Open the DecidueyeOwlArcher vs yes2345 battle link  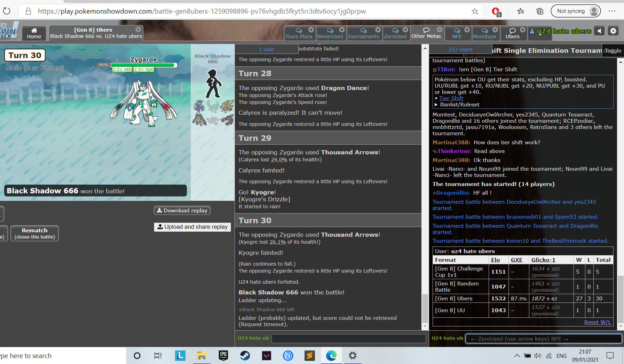[x=514, y=205]
